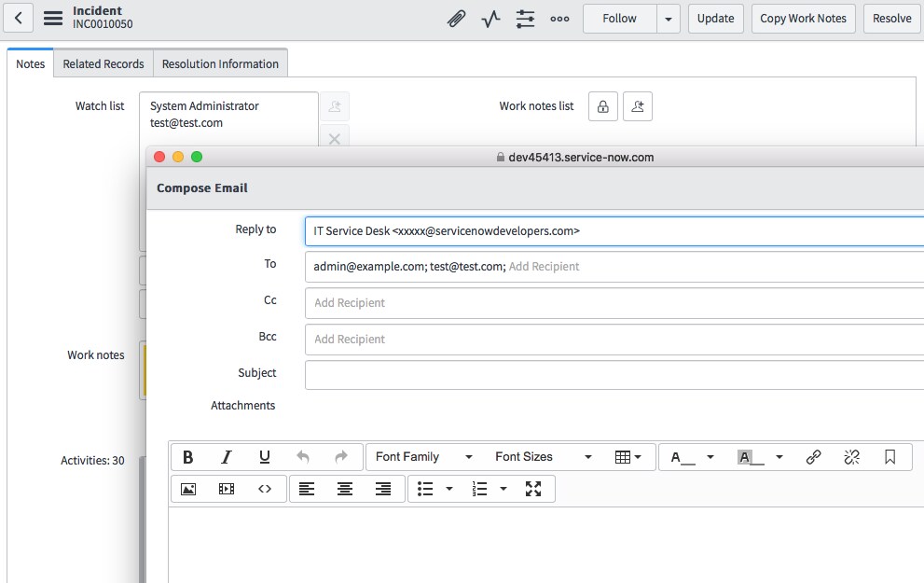The image size is (924, 583).
Task: Open form personalization sliders icon
Action: click(525, 19)
